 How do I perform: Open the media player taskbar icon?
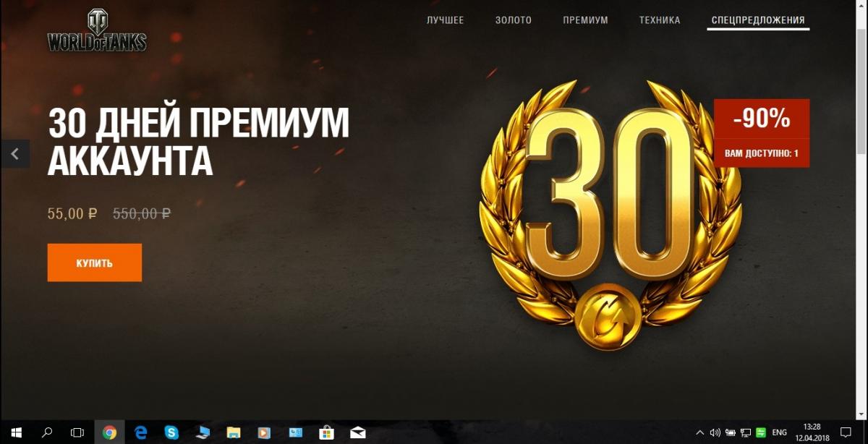pos(265,432)
